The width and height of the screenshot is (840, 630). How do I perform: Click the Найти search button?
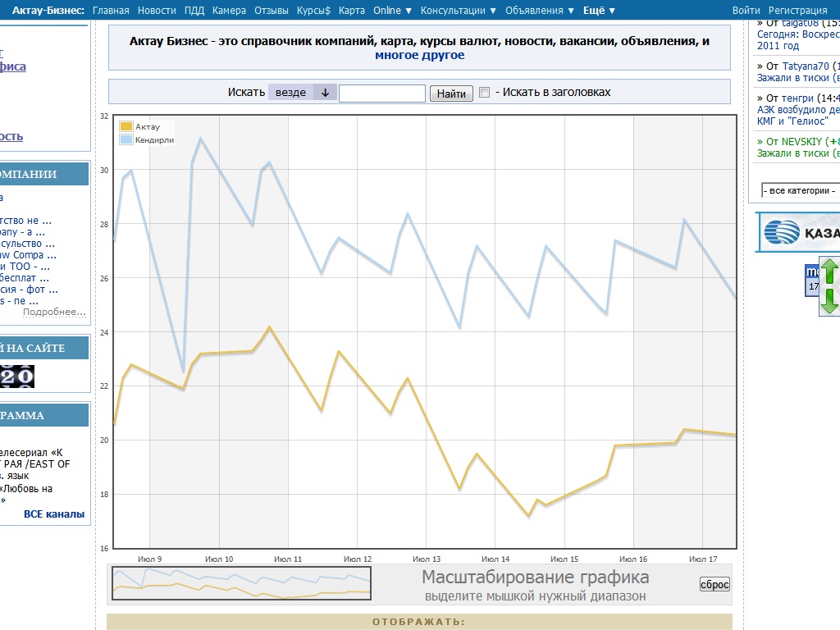pyautogui.click(x=451, y=94)
